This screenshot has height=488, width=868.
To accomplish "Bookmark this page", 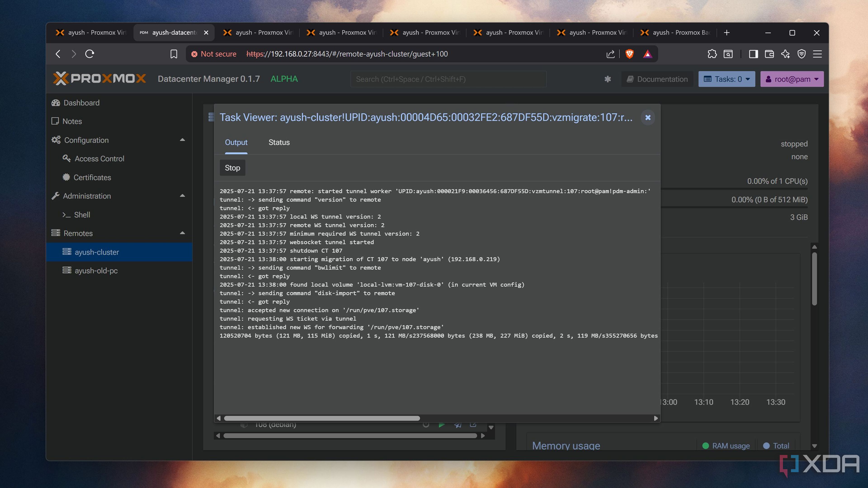I will tap(174, 54).
